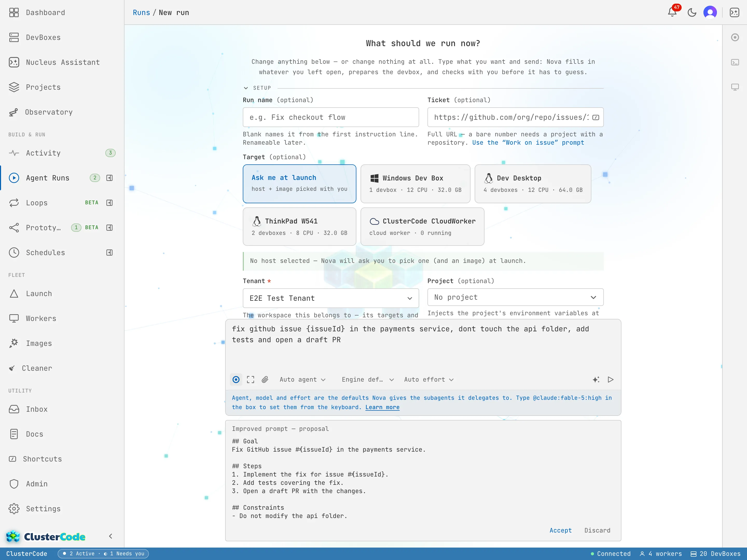Select Windows Dev Box target

click(415, 184)
